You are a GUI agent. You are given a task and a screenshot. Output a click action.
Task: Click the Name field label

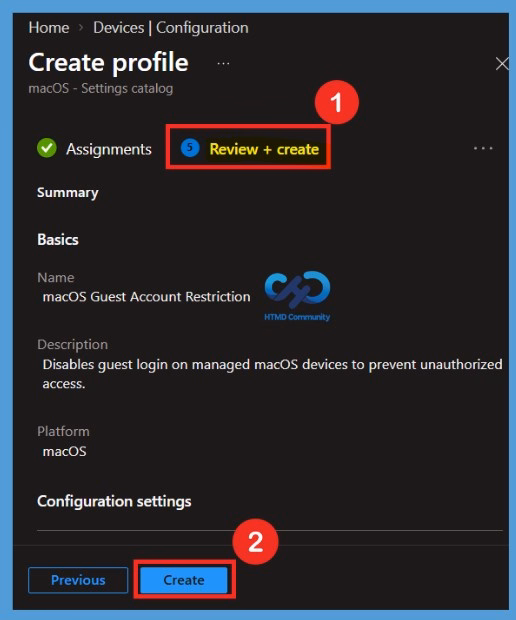(56, 278)
